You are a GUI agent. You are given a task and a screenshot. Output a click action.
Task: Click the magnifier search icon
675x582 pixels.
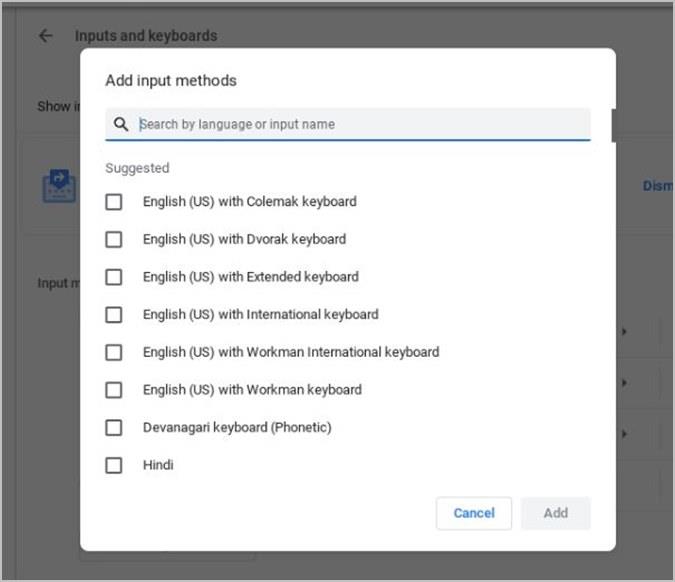coord(121,124)
